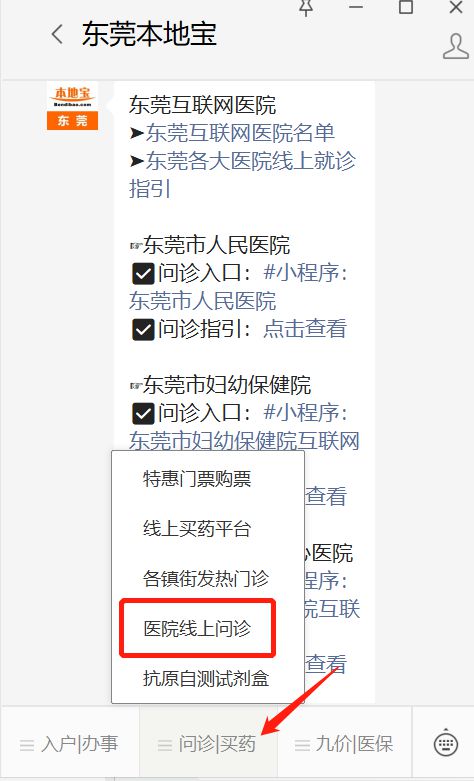The width and height of the screenshot is (474, 781).
Task: Choose 各镇街发热门诊 menu entry
Action: point(206,579)
